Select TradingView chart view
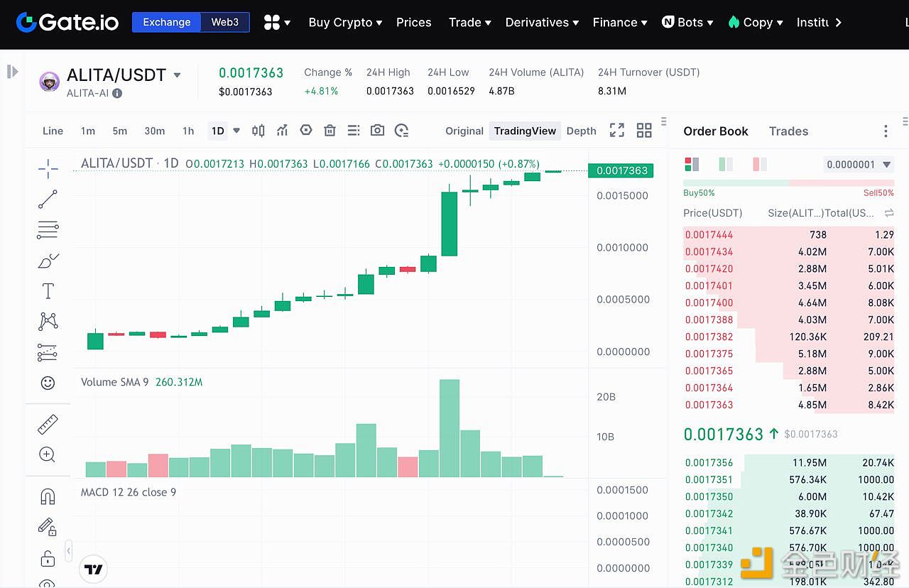 tap(525, 131)
